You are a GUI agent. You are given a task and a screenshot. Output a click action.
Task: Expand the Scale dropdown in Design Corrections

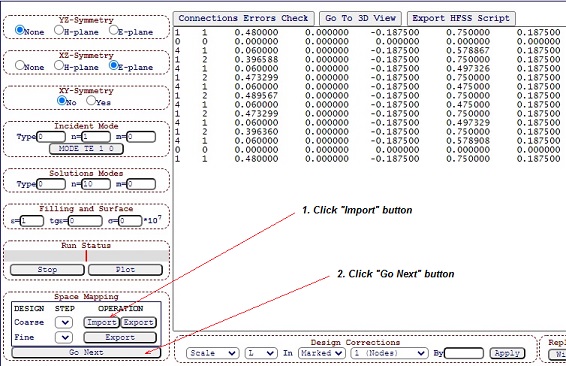click(212, 353)
